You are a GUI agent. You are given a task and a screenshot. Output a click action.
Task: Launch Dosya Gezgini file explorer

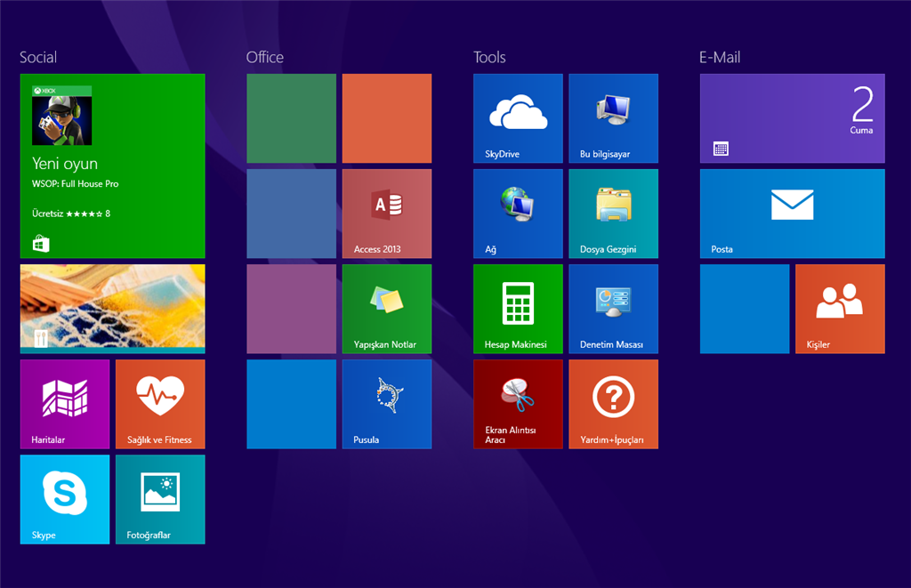(x=613, y=213)
